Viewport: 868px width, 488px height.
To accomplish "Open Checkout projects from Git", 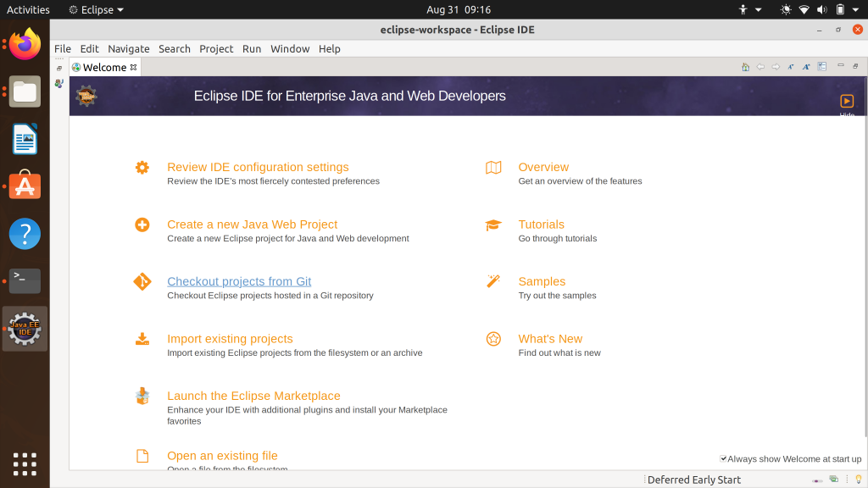I will [239, 281].
